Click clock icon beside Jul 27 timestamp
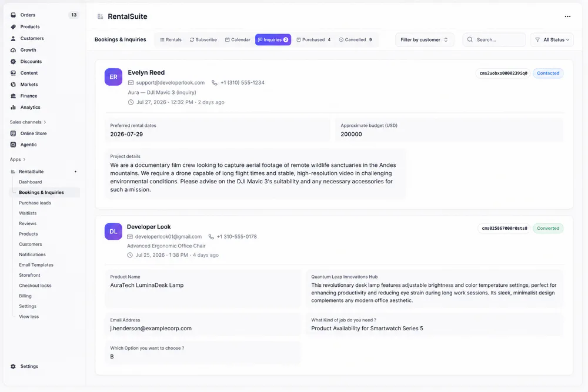588x392 pixels. [131, 102]
